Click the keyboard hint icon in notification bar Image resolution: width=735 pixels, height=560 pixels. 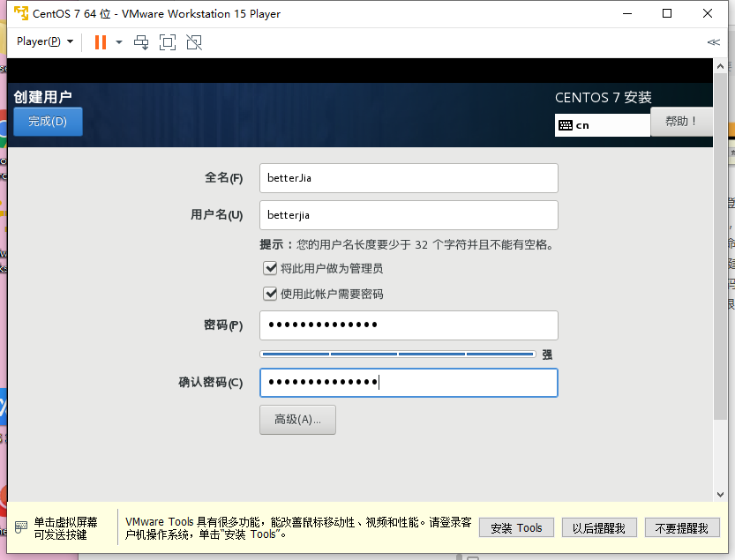coord(20,527)
